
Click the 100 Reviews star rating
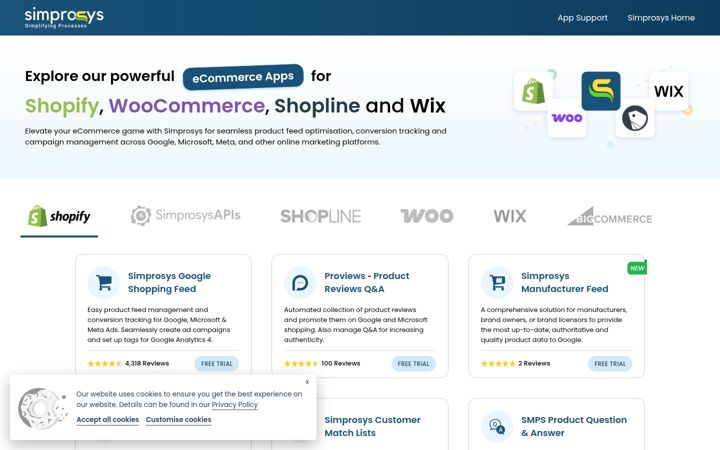[x=301, y=364]
